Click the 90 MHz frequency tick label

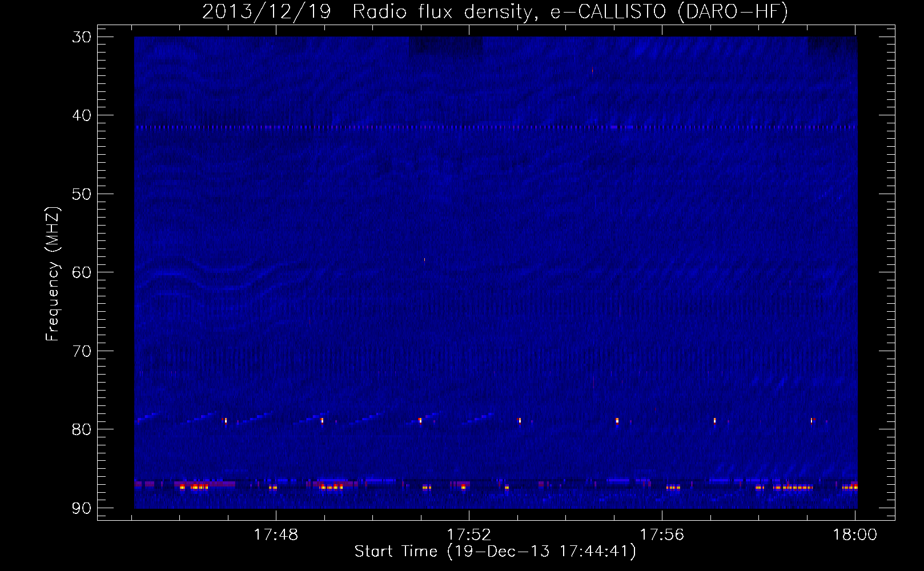coord(81,508)
